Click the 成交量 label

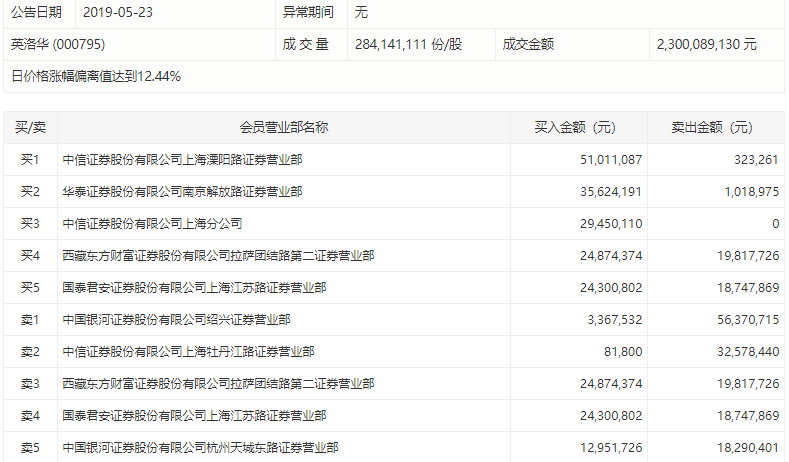(x=305, y=44)
